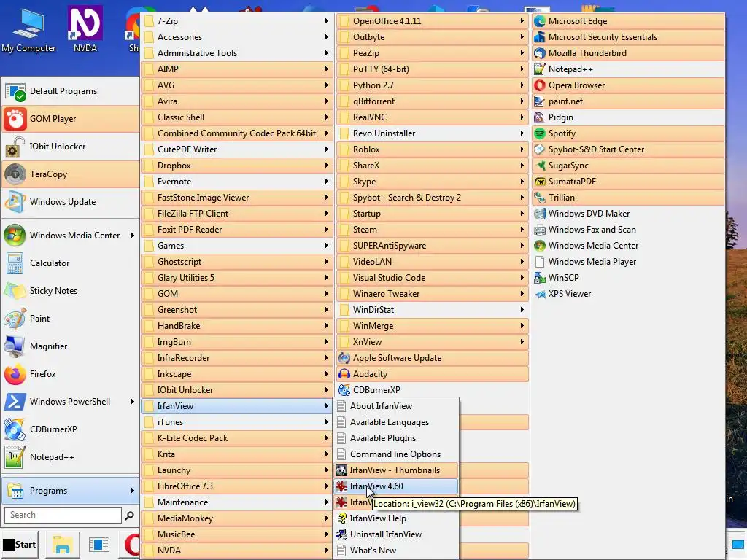Screen dimensions: 747x560
Task: Launch Mozilla Thunderbird
Action: point(628,52)
